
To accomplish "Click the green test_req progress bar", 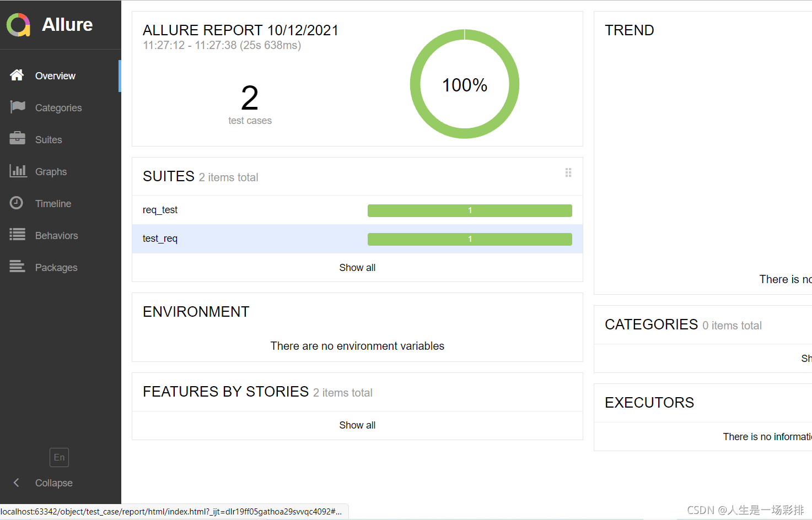I will coord(470,239).
